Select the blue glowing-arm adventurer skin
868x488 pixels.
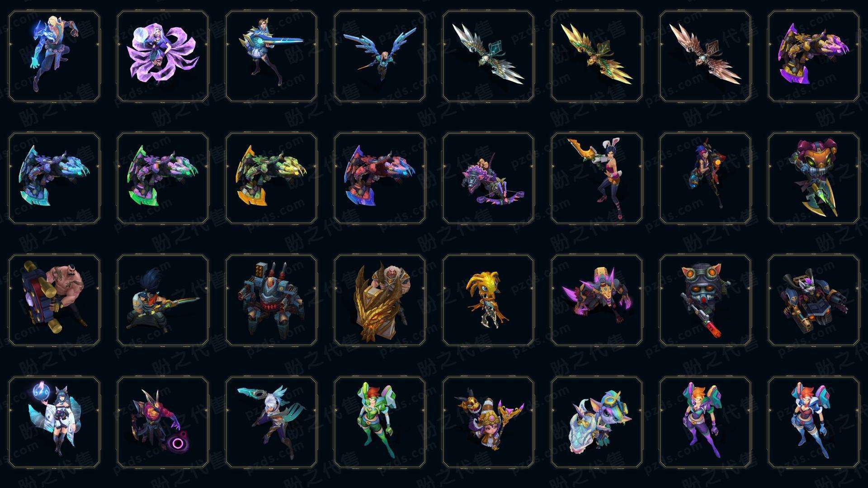click(x=54, y=56)
